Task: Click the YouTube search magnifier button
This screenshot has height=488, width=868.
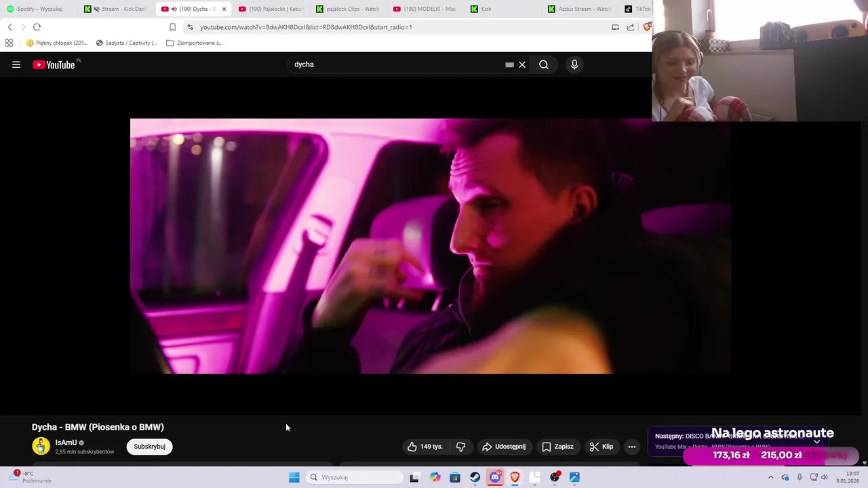Action: (544, 64)
